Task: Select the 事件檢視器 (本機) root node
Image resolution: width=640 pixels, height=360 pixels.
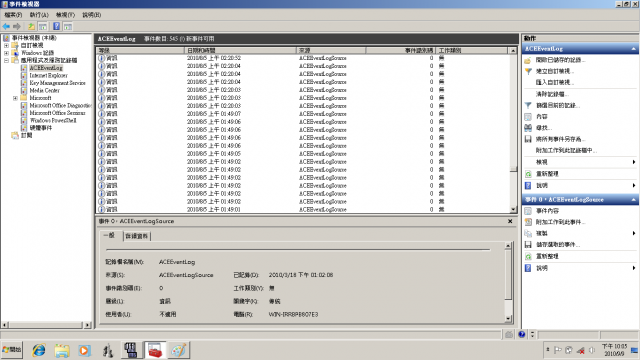Action: point(34,38)
